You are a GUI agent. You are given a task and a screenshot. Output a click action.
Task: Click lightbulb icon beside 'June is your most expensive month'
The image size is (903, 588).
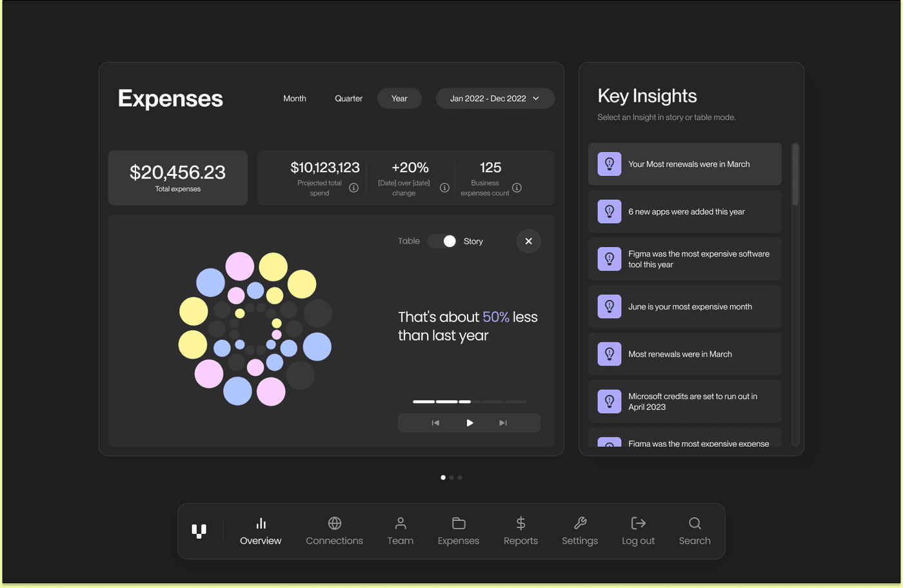pyautogui.click(x=610, y=306)
